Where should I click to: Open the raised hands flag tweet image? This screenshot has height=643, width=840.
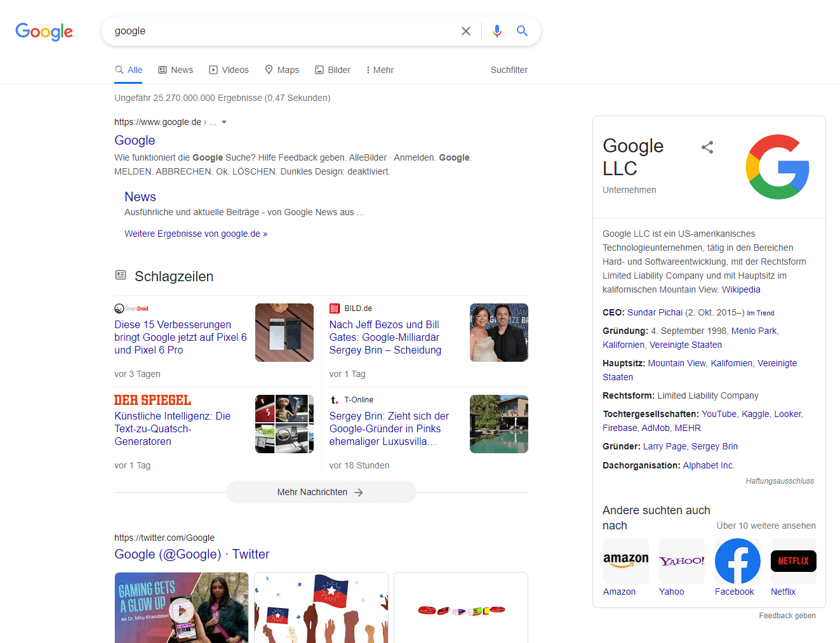point(321,608)
